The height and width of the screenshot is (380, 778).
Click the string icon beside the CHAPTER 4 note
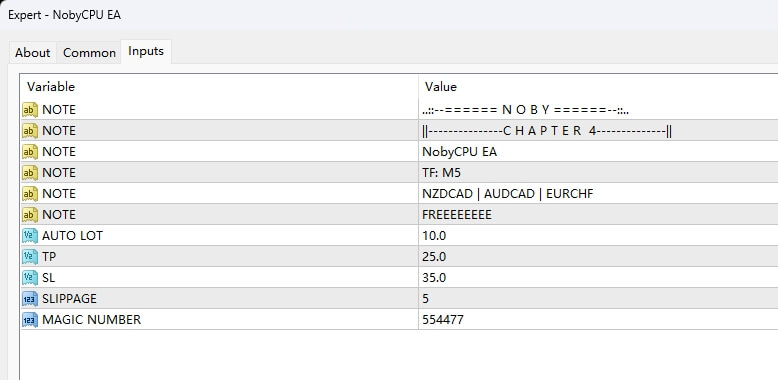click(x=30, y=130)
